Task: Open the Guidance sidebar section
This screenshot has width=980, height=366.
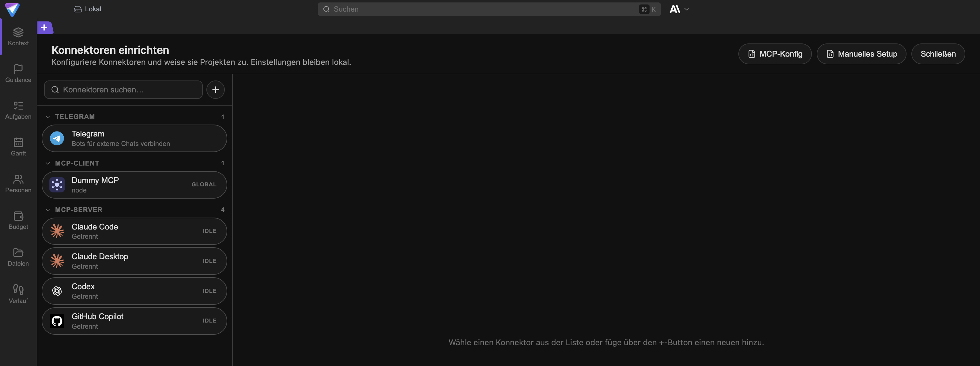Action: [x=18, y=73]
